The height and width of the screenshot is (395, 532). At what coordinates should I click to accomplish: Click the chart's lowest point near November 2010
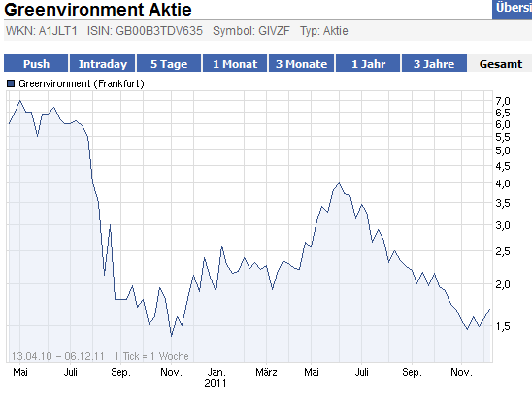(171, 336)
